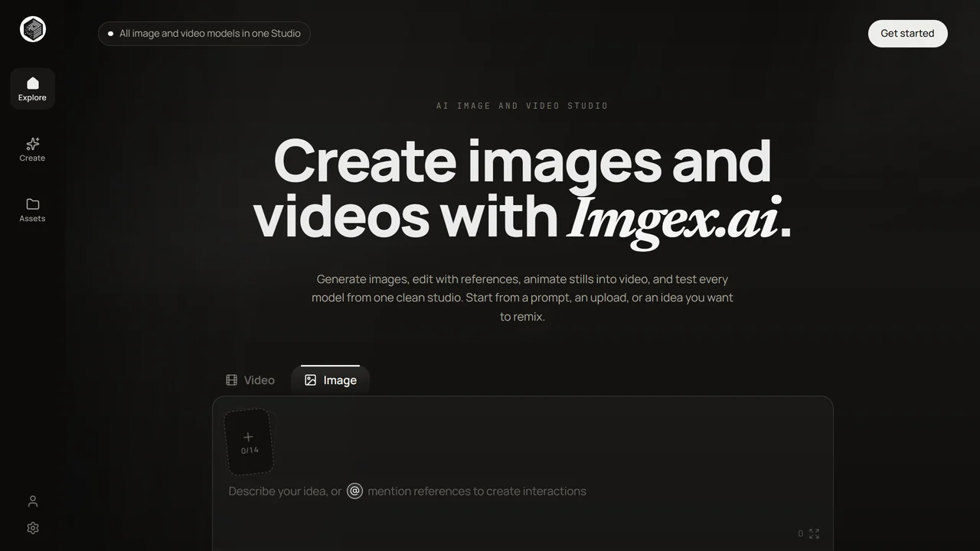Open the user profile icon
The height and width of the screenshot is (551, 980).
point(33,501)
